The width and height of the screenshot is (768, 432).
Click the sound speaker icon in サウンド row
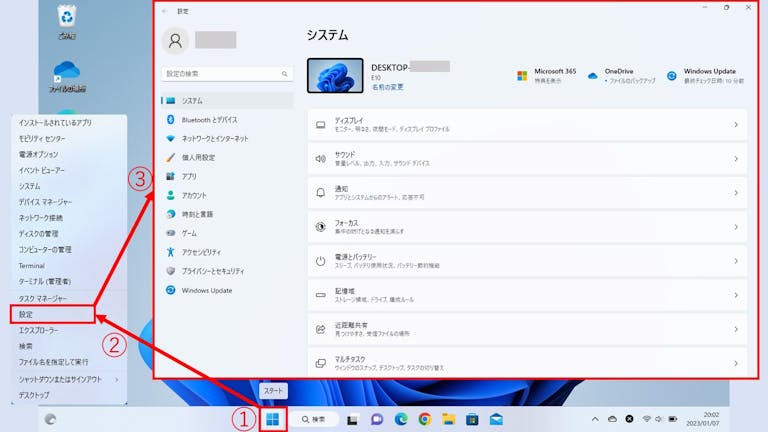click(320, 159)
